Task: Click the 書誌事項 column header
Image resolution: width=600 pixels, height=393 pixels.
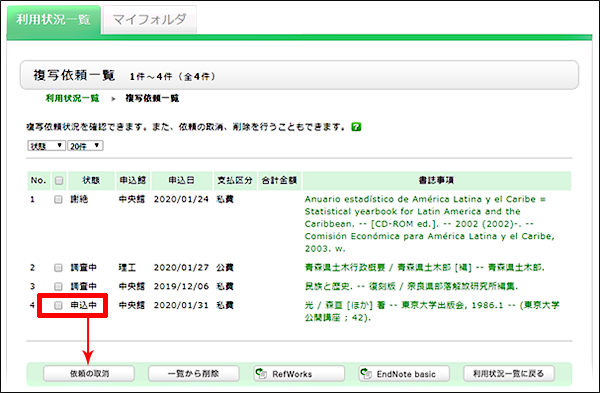Action: tap(437, 180)
